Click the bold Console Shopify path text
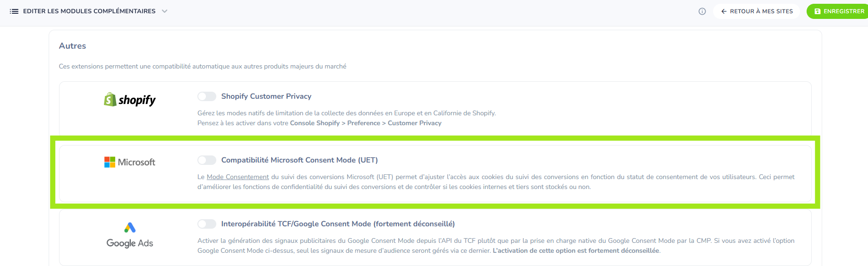868x266 pixels. [x=366, y=123]
